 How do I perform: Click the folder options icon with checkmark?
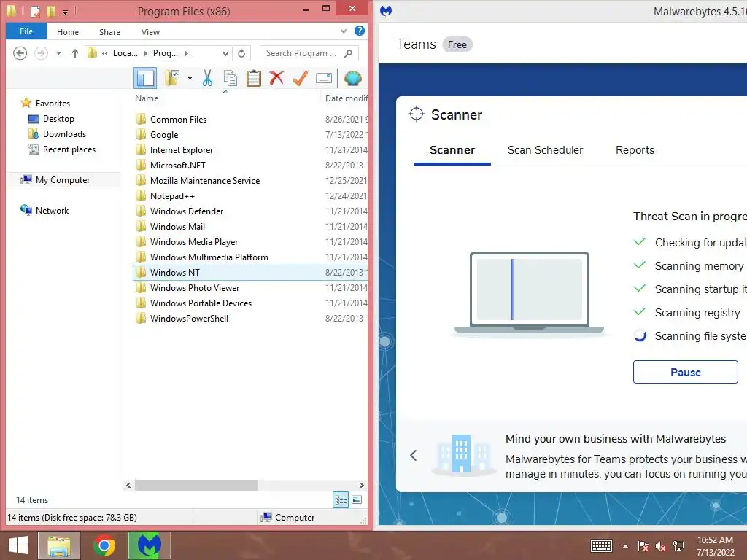[x=172, y=78]
